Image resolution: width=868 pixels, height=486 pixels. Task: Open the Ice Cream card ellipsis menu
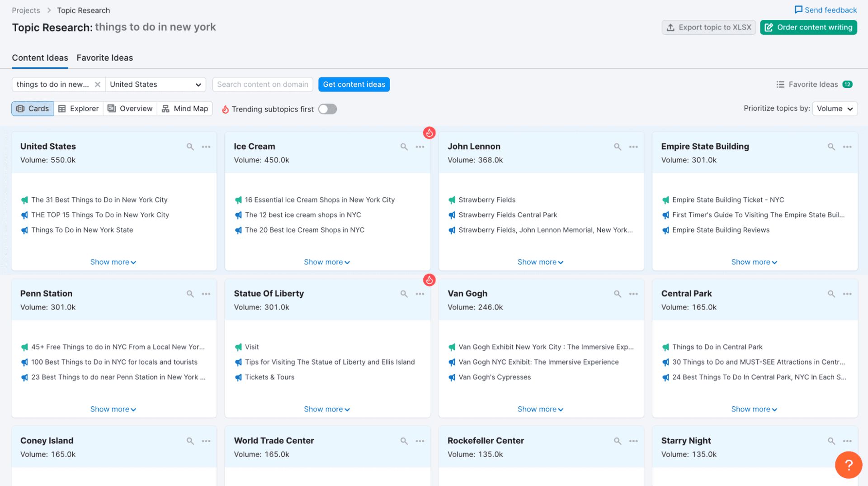(420, 147)
